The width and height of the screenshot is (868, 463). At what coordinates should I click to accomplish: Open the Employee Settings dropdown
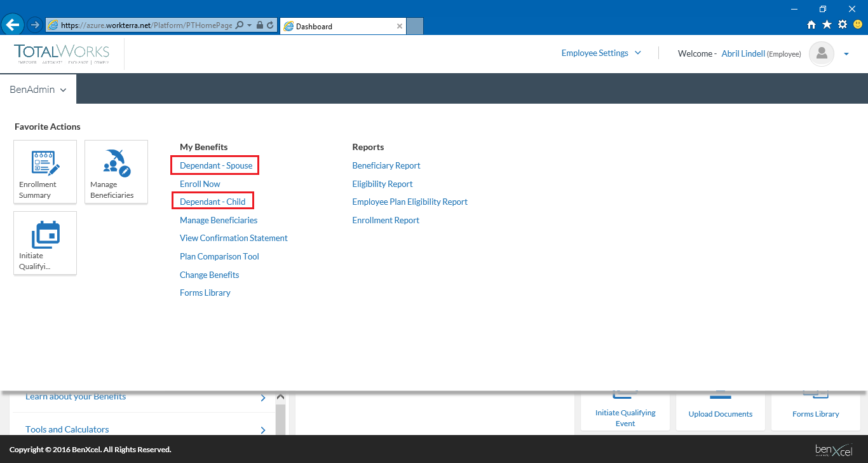click(x=601, y=53)
